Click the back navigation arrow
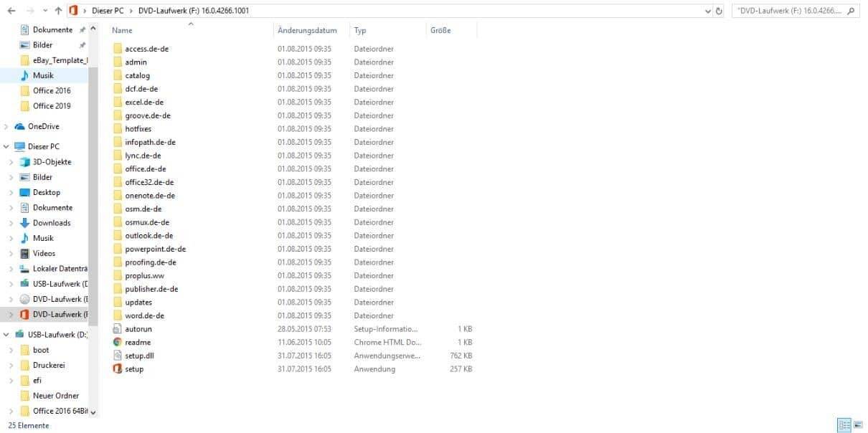868x433 pixels. tap(11, 11)
